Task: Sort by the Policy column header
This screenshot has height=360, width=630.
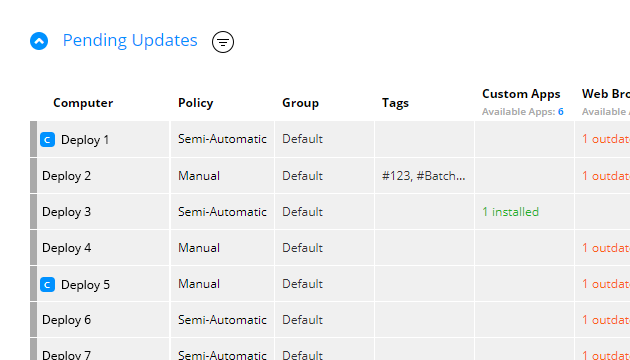Action: pyautogui.click(x=196, y=103)
